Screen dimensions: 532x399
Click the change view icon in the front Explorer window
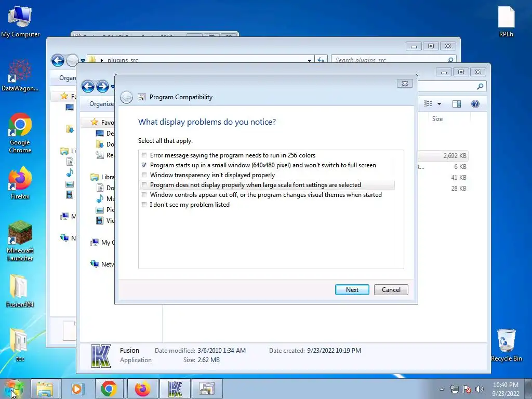point(428,104)
